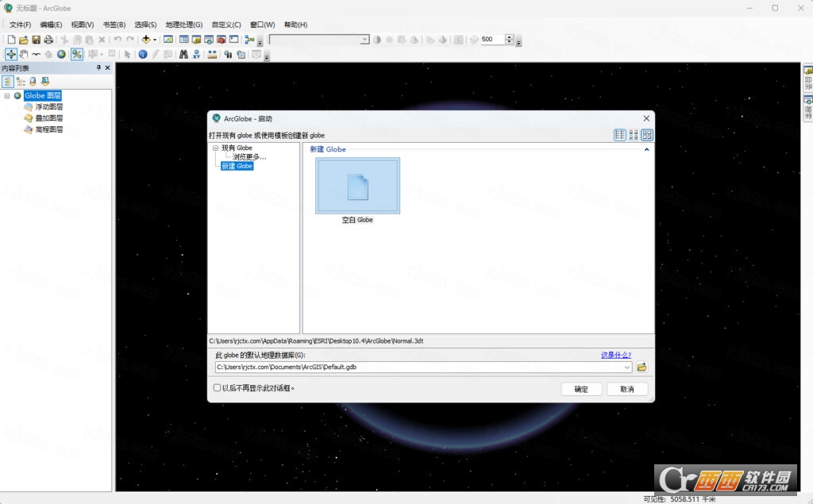
Task: Select the Navigate tool
Action: click(11, 54)
